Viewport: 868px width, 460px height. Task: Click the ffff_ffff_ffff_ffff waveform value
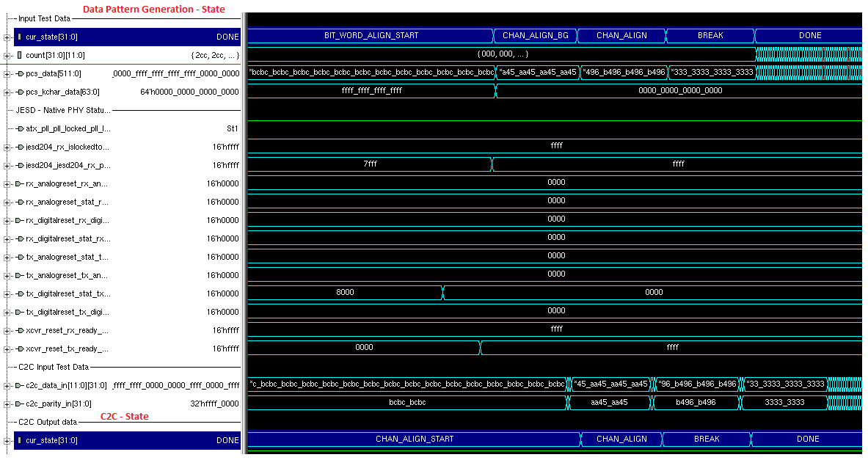pos(371,90)
